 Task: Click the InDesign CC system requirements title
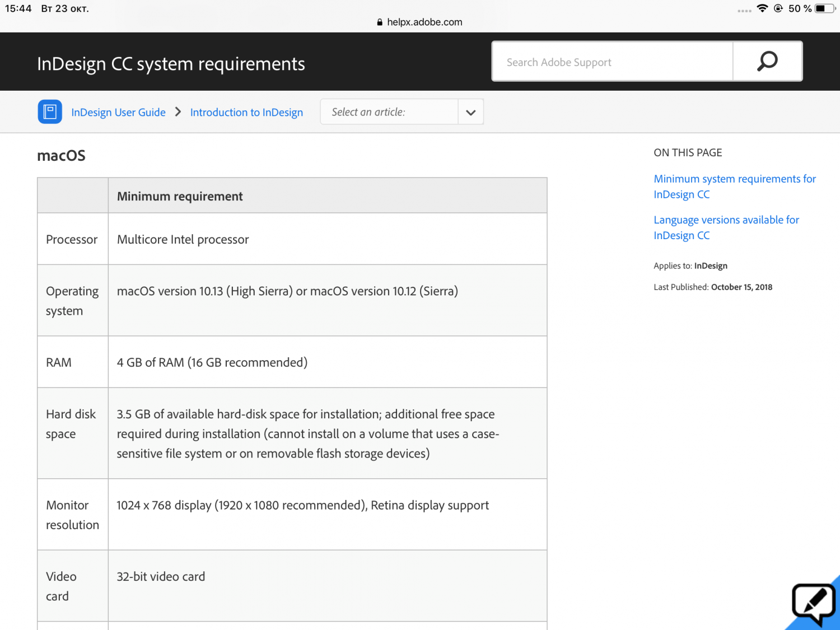point(171,64)
